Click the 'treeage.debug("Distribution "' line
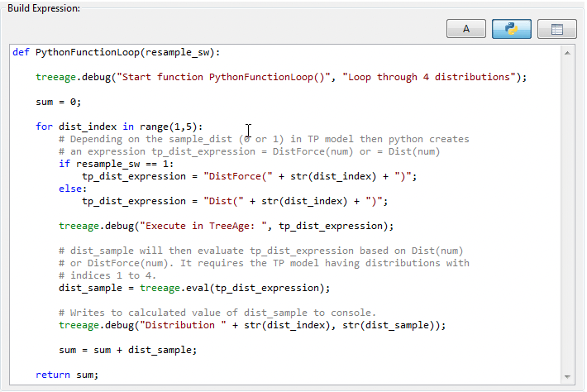Viewport: 587px width, 392px height. (x=252, y=325)
